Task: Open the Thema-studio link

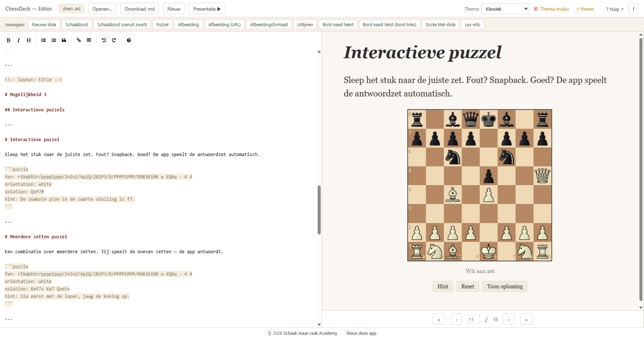Action: [551, 9]
